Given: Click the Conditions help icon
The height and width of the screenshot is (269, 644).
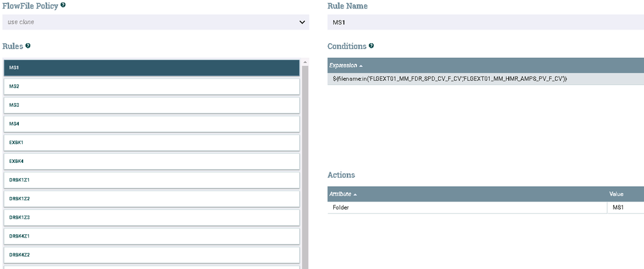Looking at the screenshot, I should coord(371,46).
